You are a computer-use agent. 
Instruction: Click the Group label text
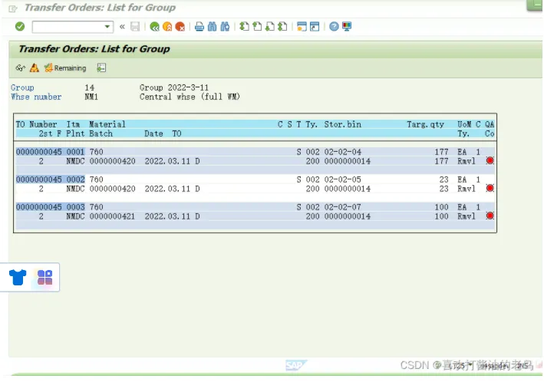[x=22, y=87]
